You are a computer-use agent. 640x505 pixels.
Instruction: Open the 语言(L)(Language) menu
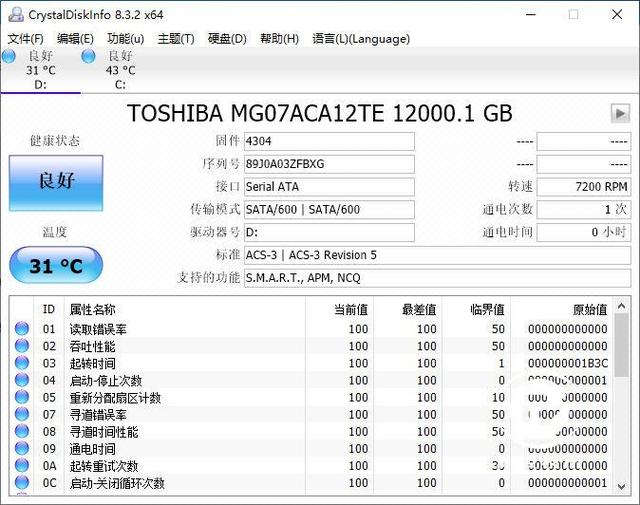pos(361,39)
